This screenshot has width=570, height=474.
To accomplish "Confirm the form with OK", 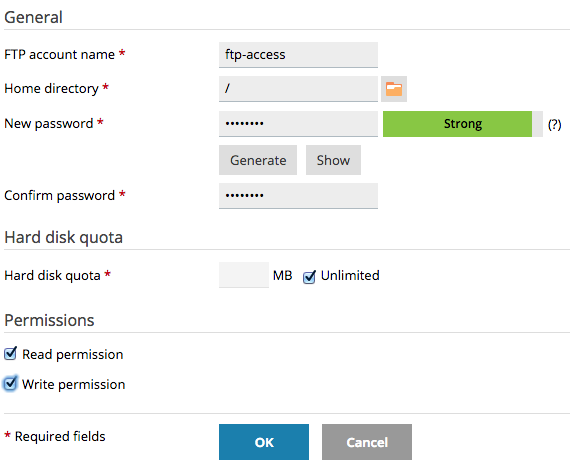I will coord(264,442).
